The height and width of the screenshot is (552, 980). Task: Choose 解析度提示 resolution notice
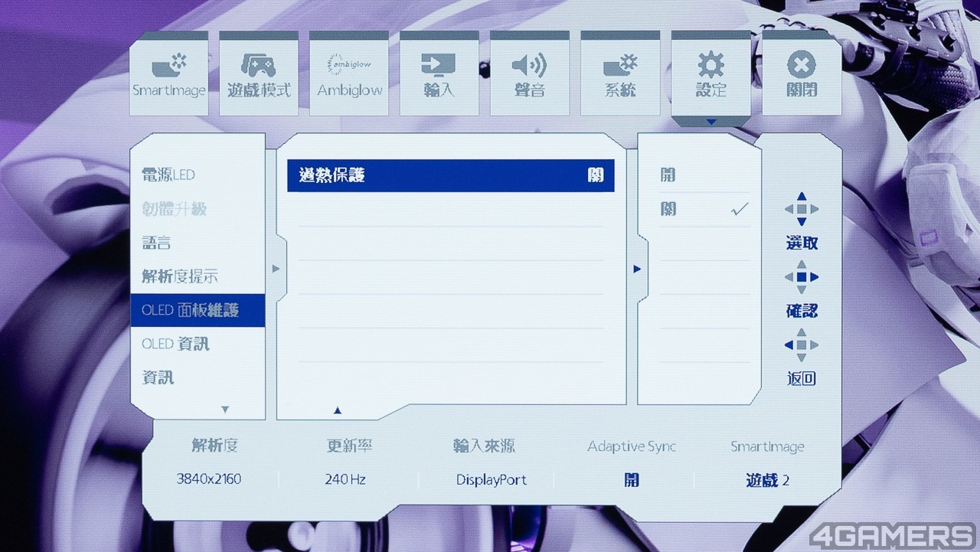pyautogui.click(x=198, y=276)
